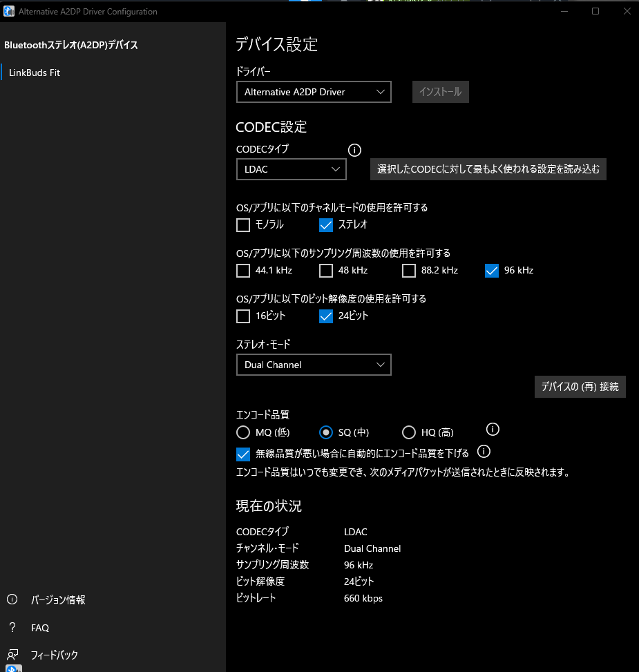Click the info icon beside encode quality radio buttons
Screen dimensions: 639x672
pyautogui.click(x=493, y=429)
